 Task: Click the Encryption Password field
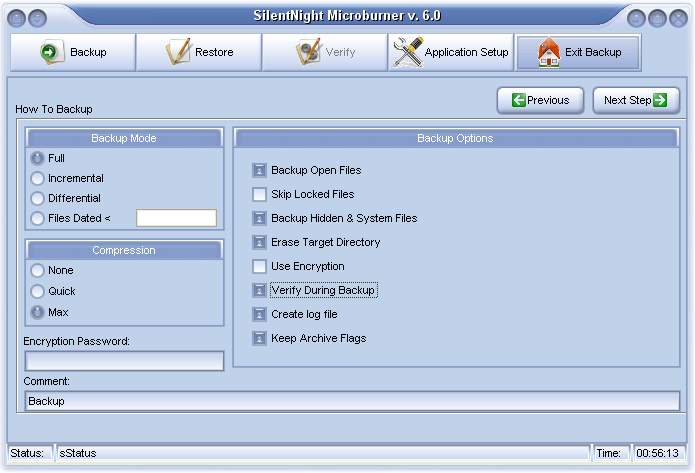[125, 361]
